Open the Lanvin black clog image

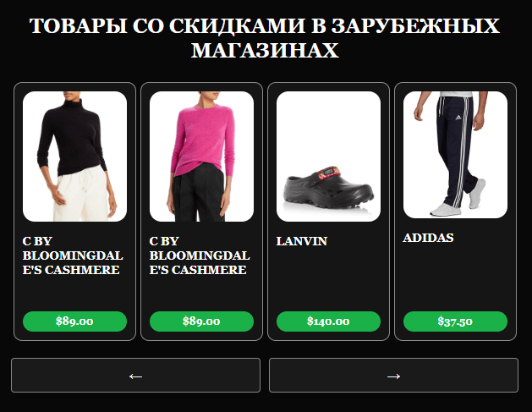328,157
